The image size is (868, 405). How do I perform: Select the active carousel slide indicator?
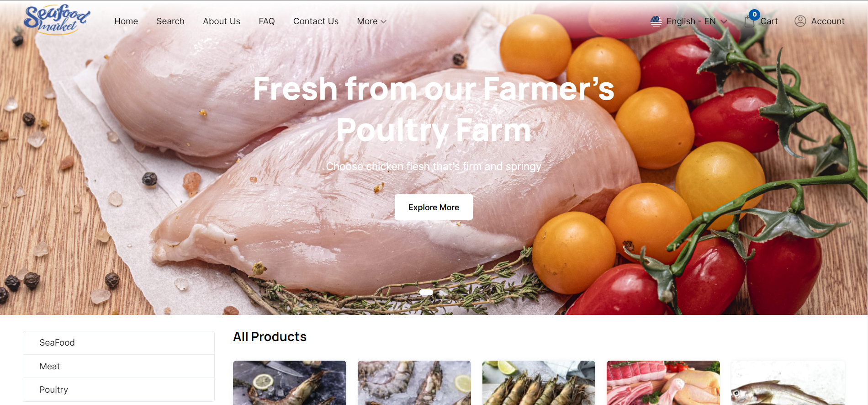coord(426,293)
